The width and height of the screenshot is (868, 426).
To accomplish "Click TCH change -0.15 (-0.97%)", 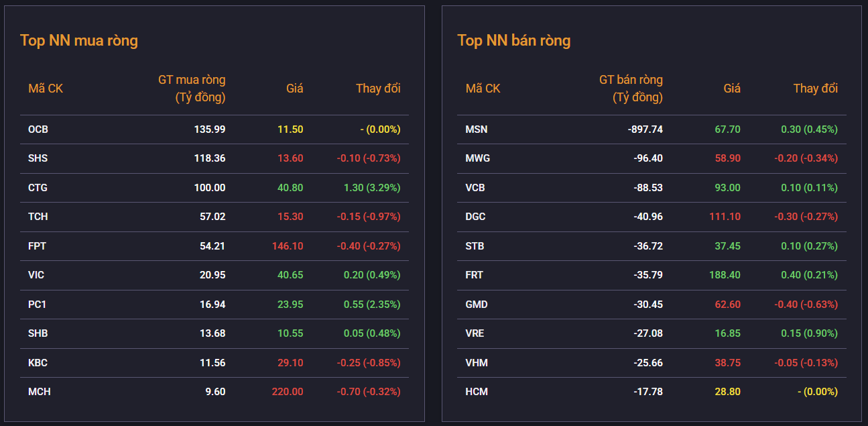I will (369, 217).
